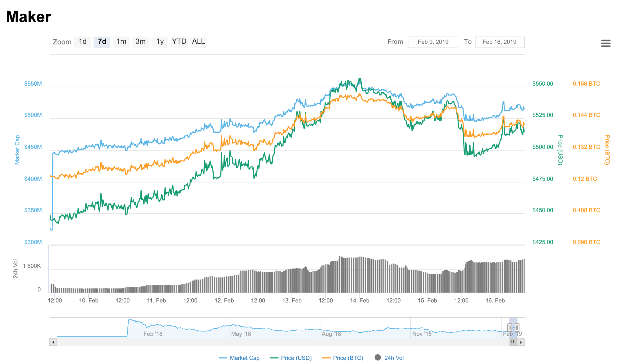Open the chart hamburger context menu

pyautogui.click(x=605, y=43)
